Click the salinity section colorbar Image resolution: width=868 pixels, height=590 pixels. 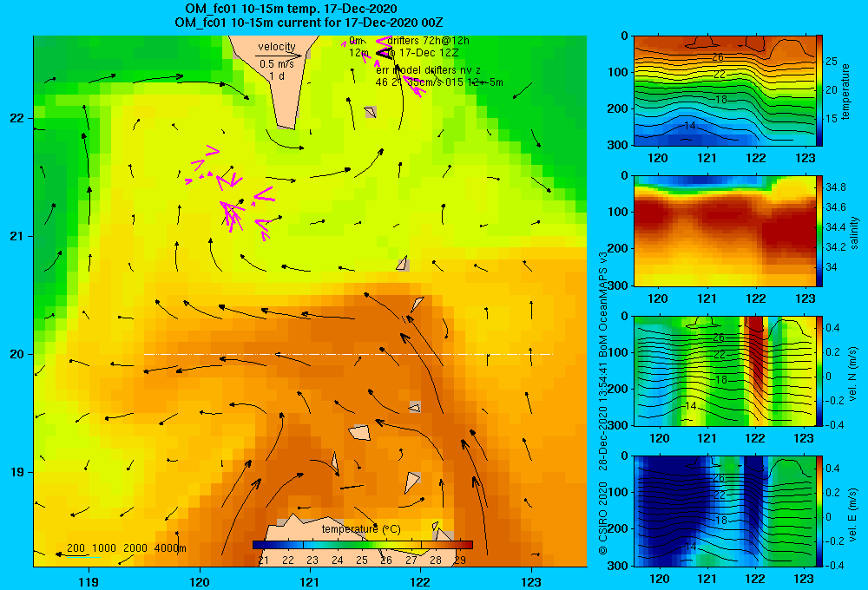coord(819,231)
